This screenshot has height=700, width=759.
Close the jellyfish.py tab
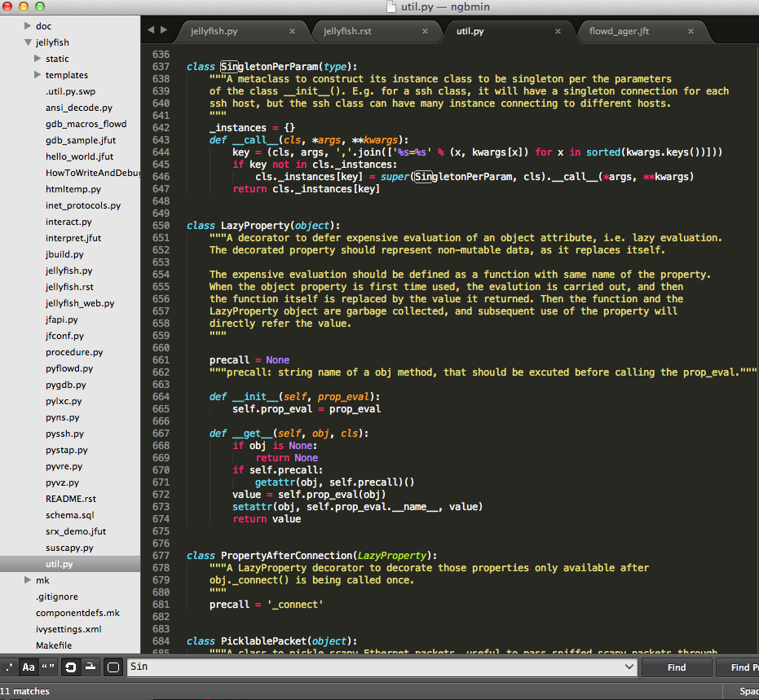click(x=292, y=32)
